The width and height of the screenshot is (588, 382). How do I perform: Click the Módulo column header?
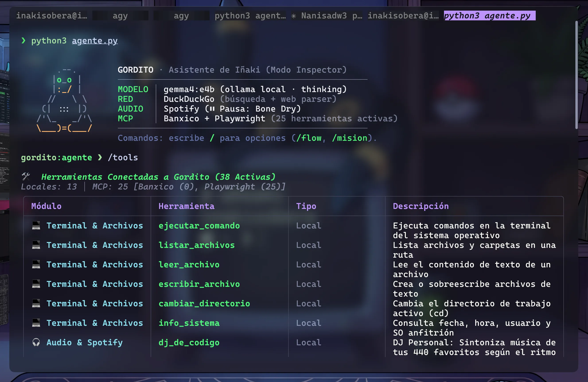pos(47,206)
